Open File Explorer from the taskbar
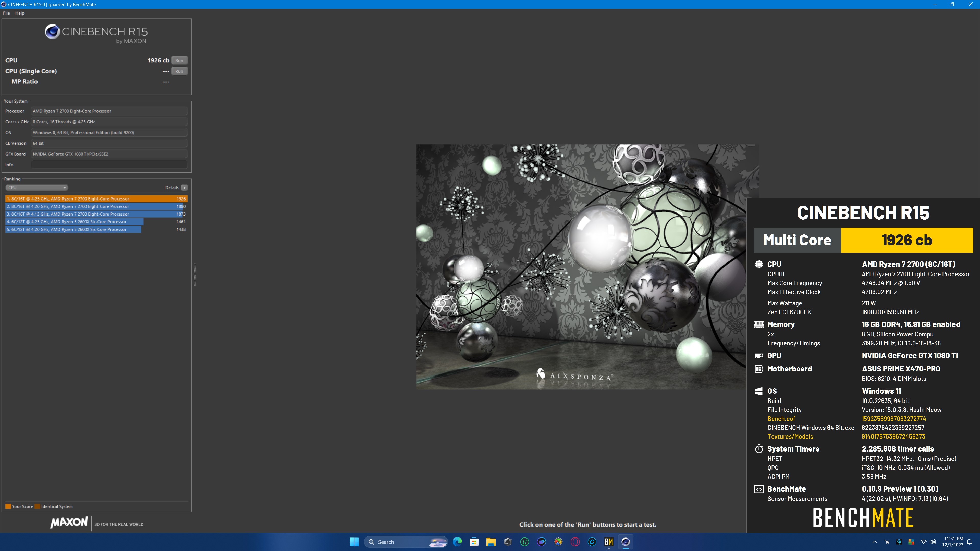The height and width of the screenshot is (551, 980). pyautogui.click(x=491, y=542)
